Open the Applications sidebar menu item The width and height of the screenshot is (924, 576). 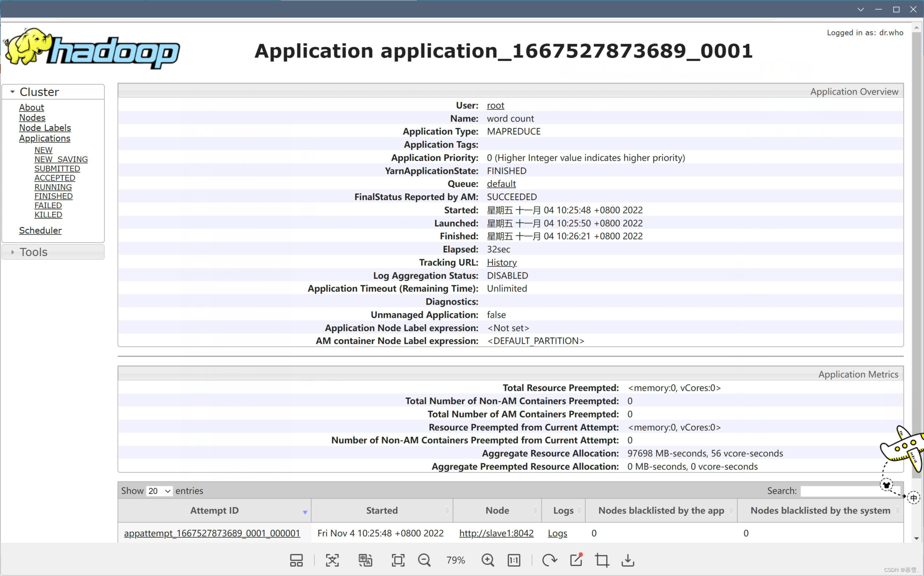(x=45, y=138)
